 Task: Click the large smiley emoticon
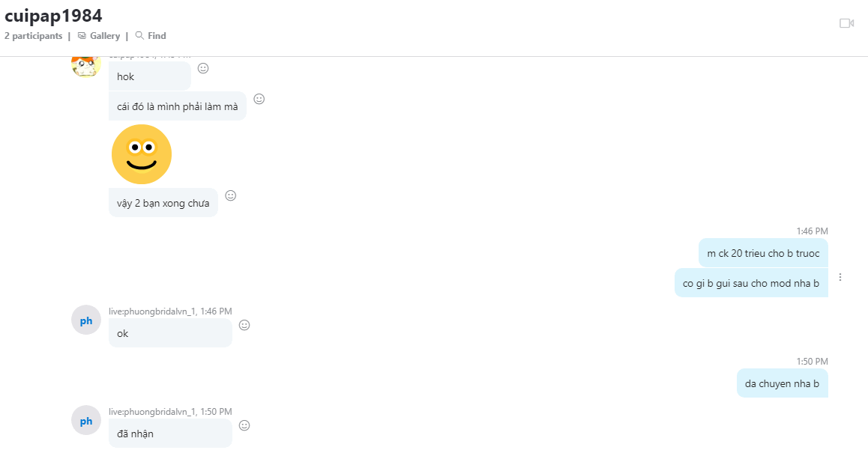(142, 154)
